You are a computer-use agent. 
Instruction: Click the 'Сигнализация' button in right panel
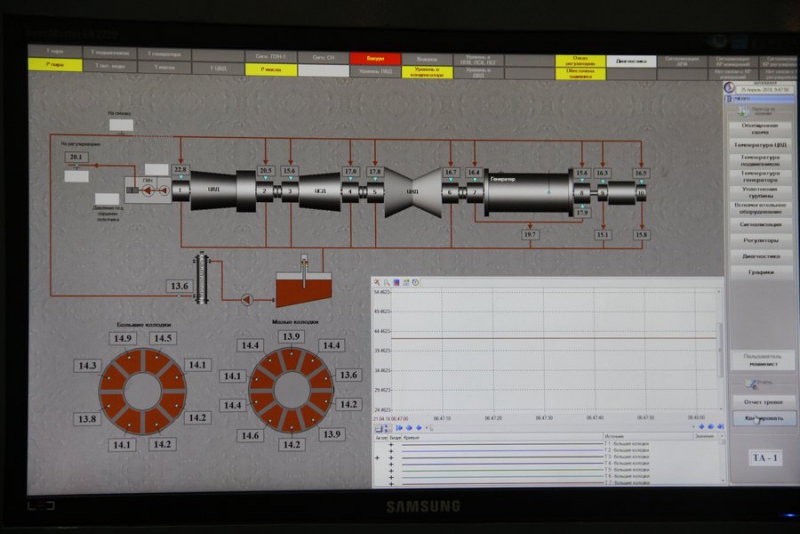[761, 224]
